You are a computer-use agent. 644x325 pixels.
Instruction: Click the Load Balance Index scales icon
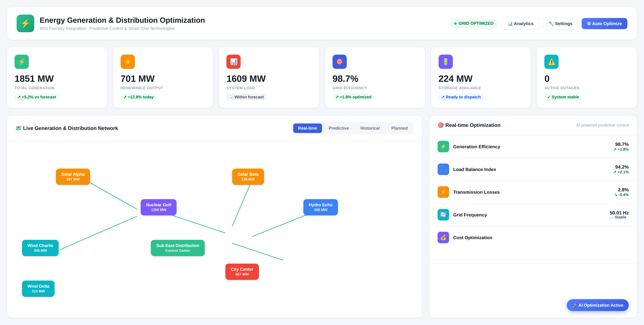443,169
